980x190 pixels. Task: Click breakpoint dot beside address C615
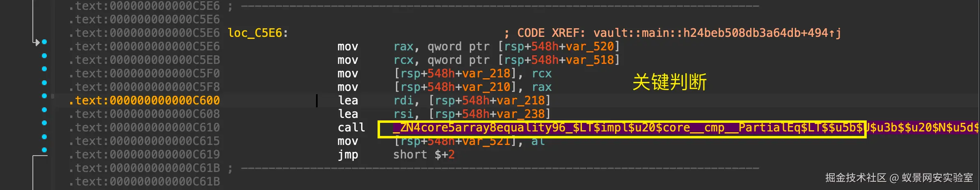click(x=44, y=137)
